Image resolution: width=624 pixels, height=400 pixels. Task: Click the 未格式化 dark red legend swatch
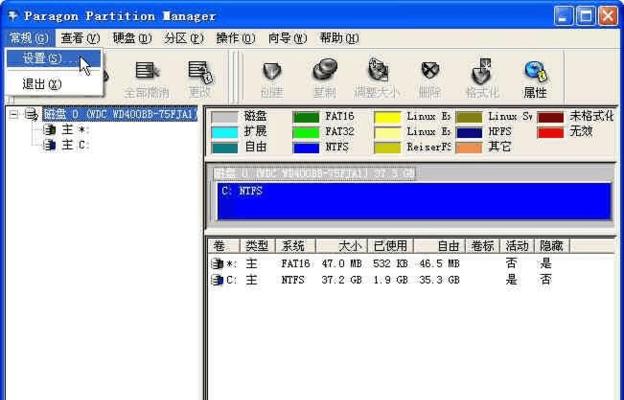tap(550, 117)
